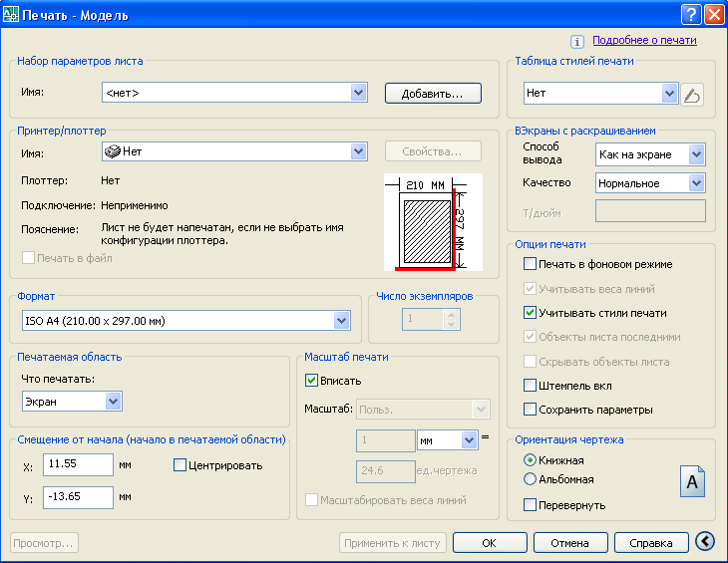Confirm with the OK button
728x563 pixels.
[490, 543]
